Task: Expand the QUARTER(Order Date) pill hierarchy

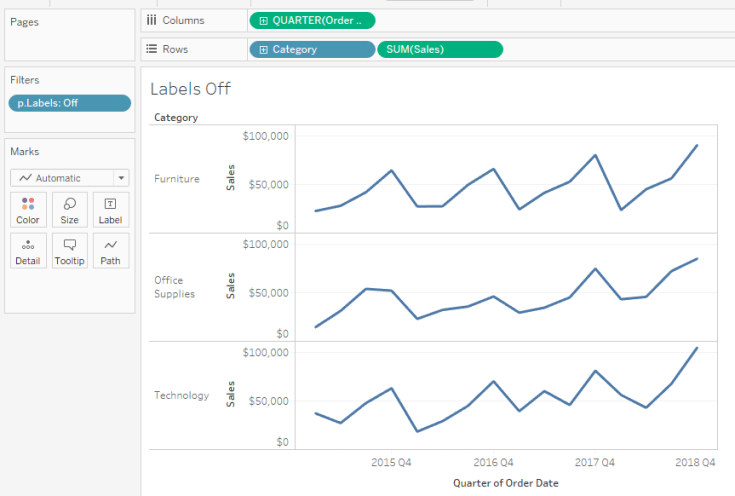Action: pos(263,20)
